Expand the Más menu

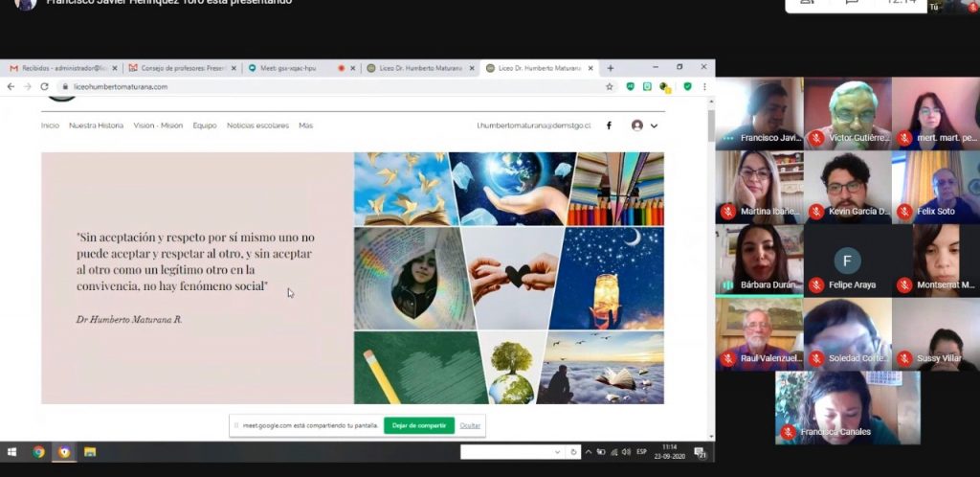pyautogui.click(x=305, y=125)
